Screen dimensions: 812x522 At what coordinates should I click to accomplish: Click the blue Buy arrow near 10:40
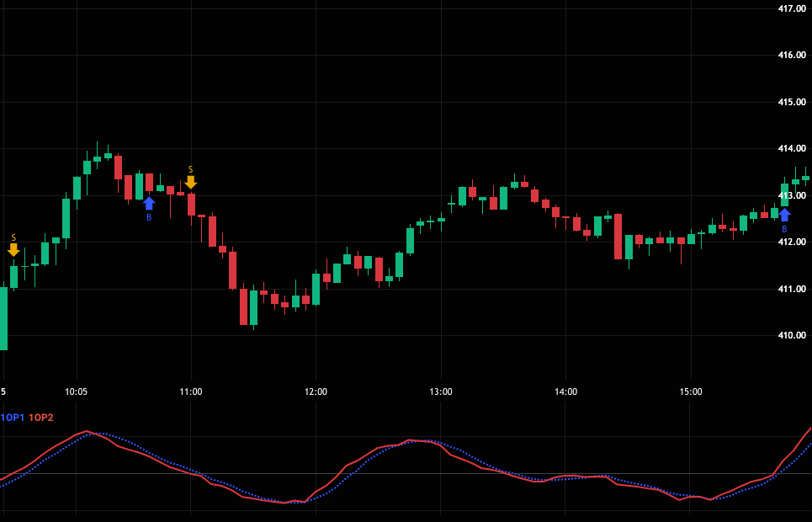pyautogui.click(x=149, y=203)
